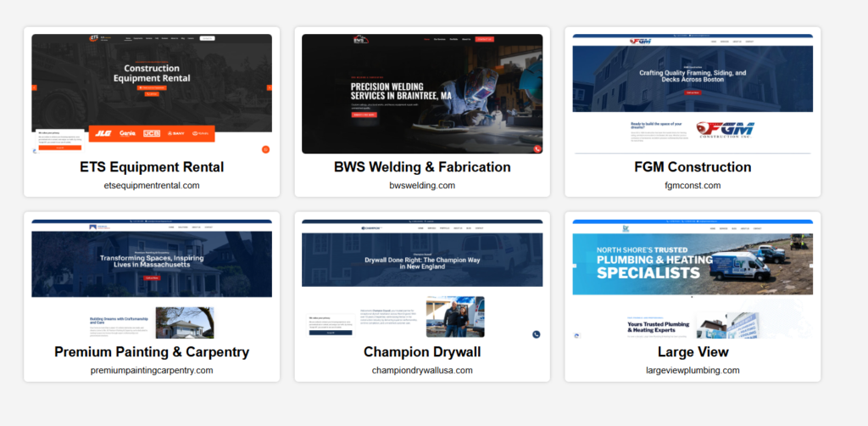The image size is (868, 426).
Task: Click the red CTA button in BWS hero
Action: 364,115
